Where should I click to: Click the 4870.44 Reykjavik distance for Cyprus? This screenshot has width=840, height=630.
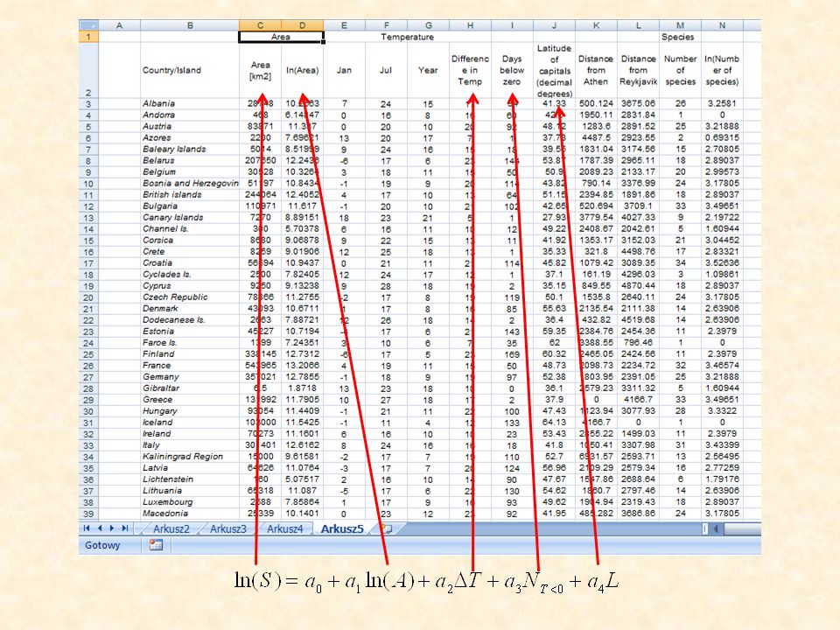click(x=638, y=286)
